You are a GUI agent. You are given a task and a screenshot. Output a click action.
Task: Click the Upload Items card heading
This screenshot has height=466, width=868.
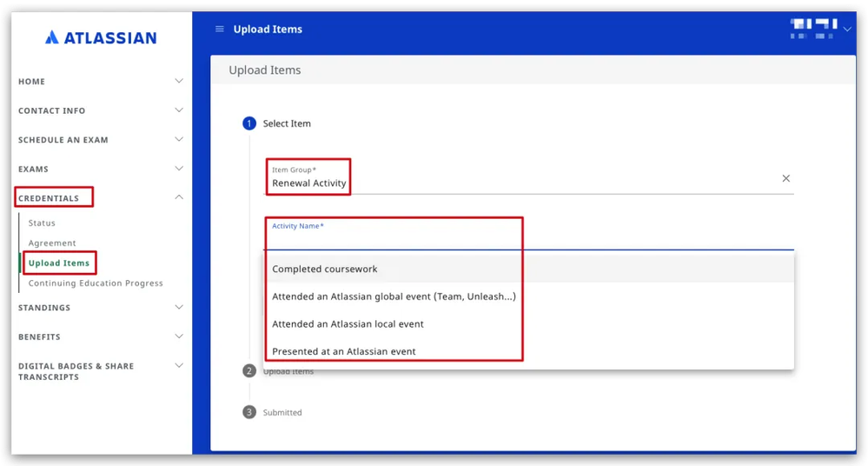265,70
